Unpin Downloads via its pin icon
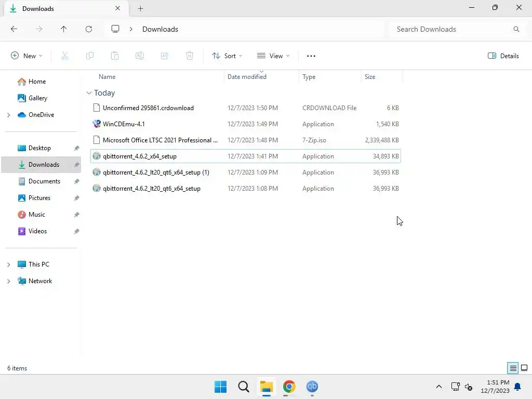532x399 pixels. click(x=77, y=165)
